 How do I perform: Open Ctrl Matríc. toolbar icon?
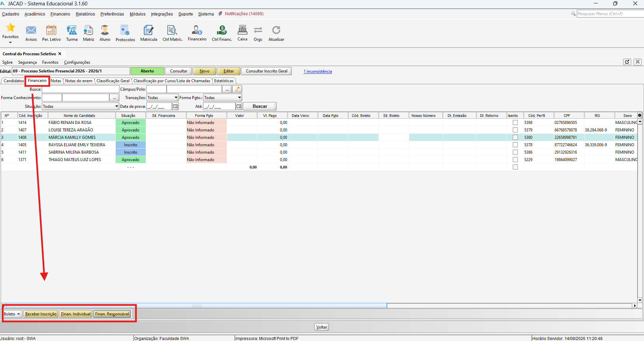coord(172,30)
